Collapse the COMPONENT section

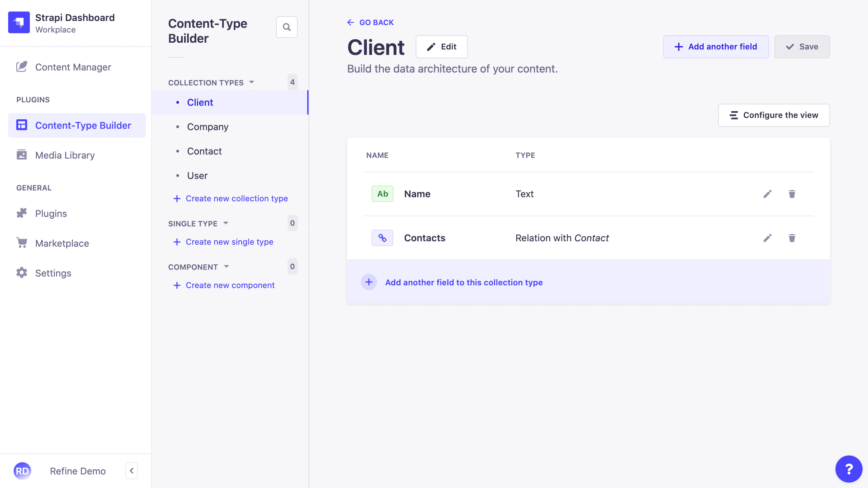[x=226, y=266]
